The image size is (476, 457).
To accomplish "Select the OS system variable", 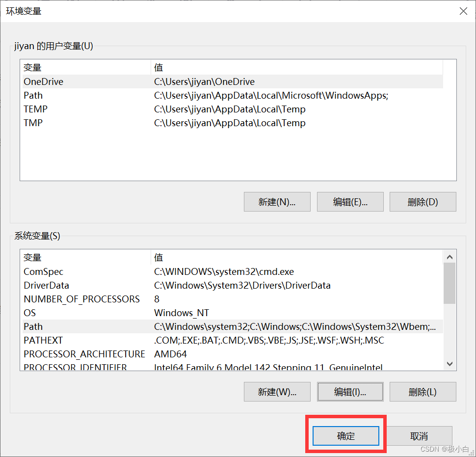I will (233, 313).
